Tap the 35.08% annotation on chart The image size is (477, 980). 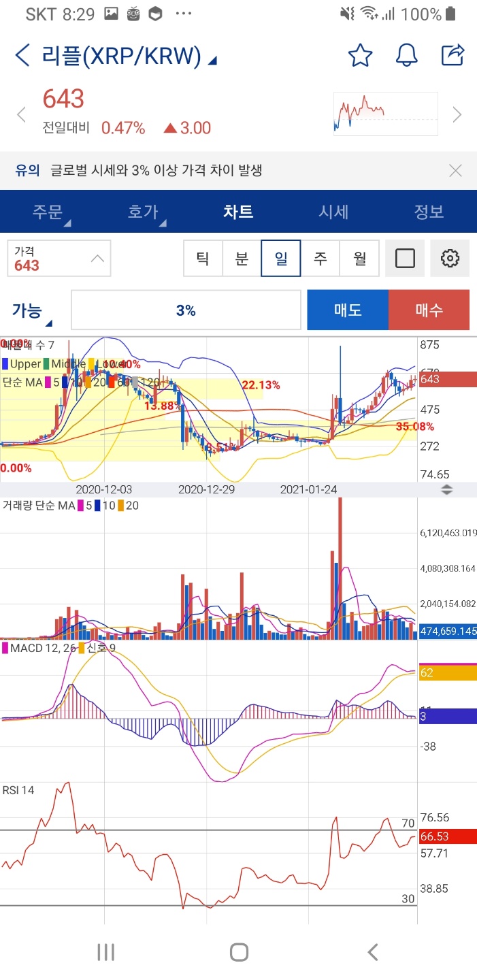pyautogui.click(x=415, y=427)
